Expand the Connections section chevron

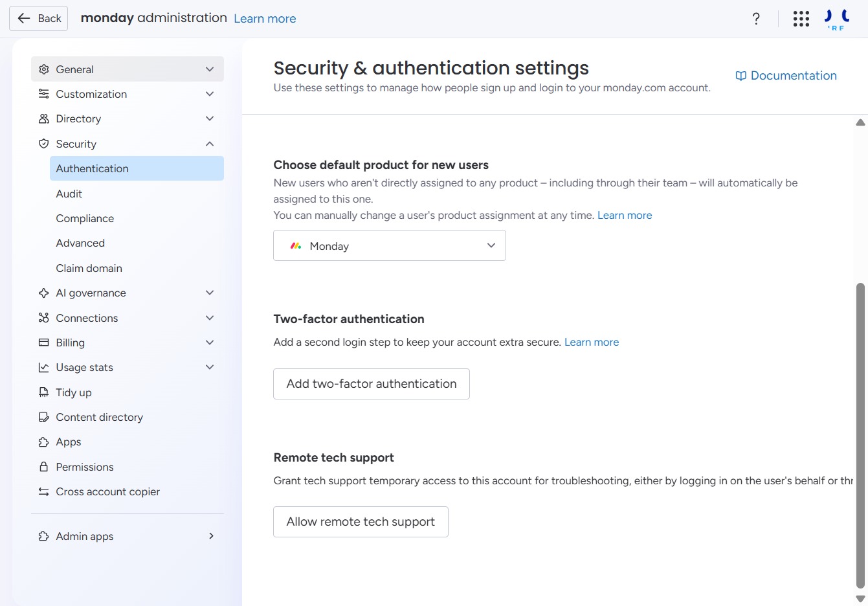(x=210, y=318)
